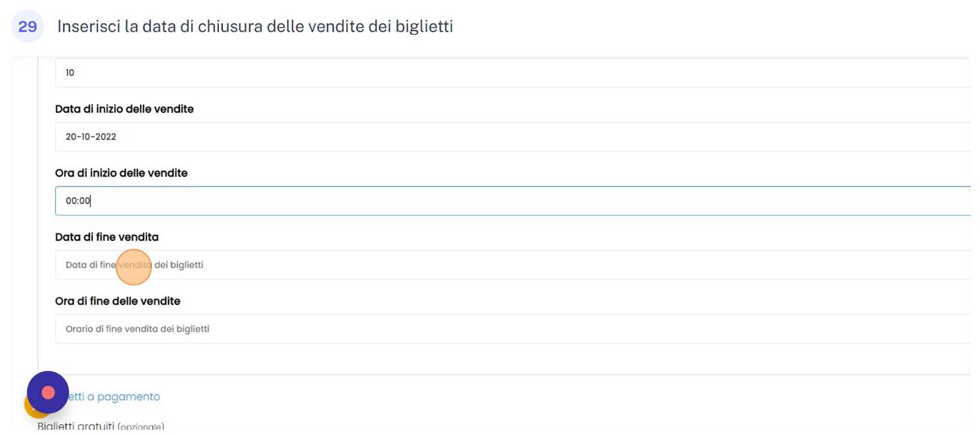Click the vertical border line left of form

(x=38, y=215)
